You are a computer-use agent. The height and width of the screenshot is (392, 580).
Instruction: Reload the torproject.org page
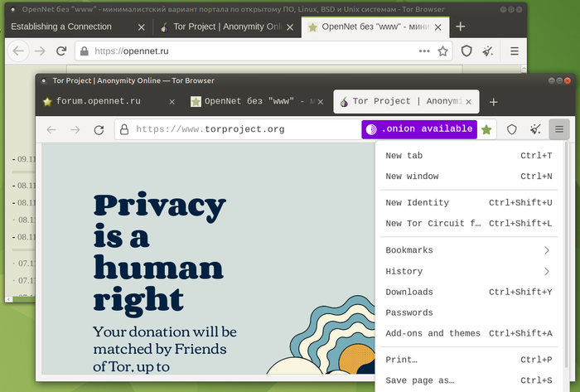point(99,130)
